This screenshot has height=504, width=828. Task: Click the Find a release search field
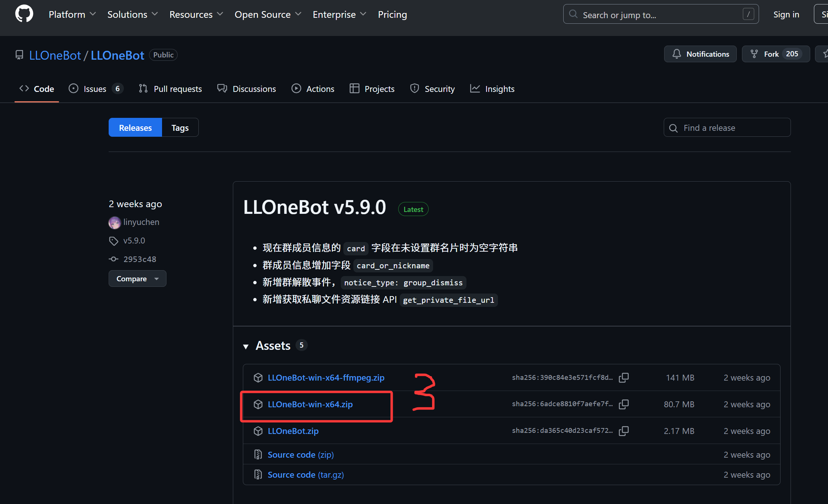point(726,127)
